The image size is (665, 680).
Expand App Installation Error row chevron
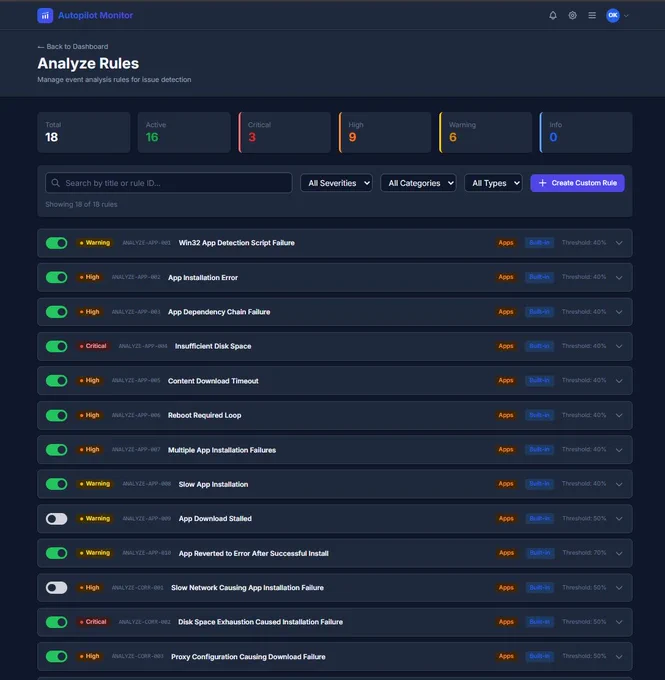click(619, 278)
